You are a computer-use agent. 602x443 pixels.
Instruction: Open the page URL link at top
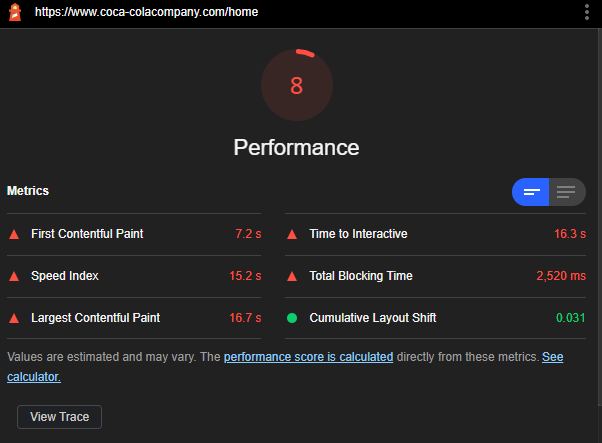coord(146,12)
